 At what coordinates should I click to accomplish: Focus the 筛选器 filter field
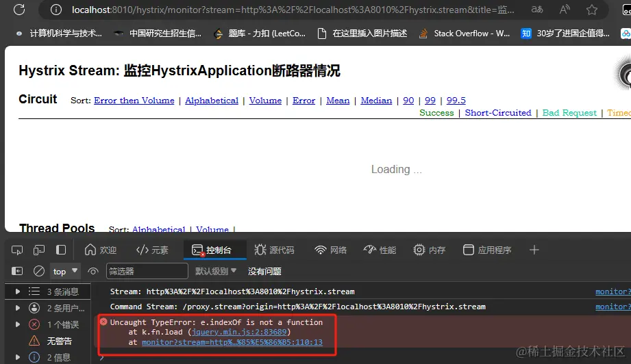tap(147, 271)
